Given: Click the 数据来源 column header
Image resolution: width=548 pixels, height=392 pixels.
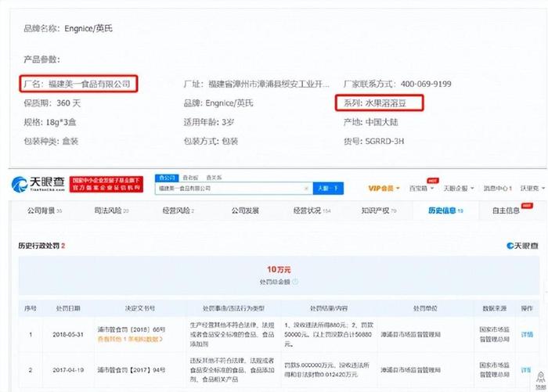Looking at the screenshot, I should pyautogui.click(x=495, y=308).
